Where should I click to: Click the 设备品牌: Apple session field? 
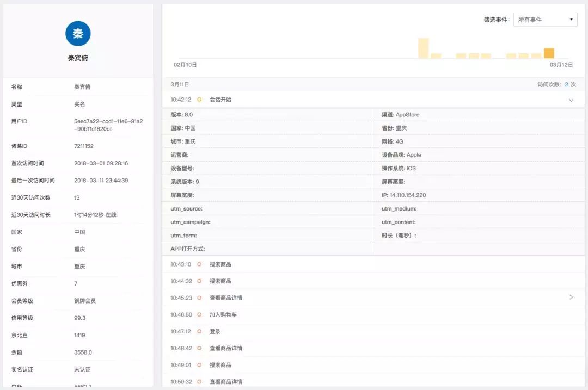pyautogui.click(x=479, y=155)
